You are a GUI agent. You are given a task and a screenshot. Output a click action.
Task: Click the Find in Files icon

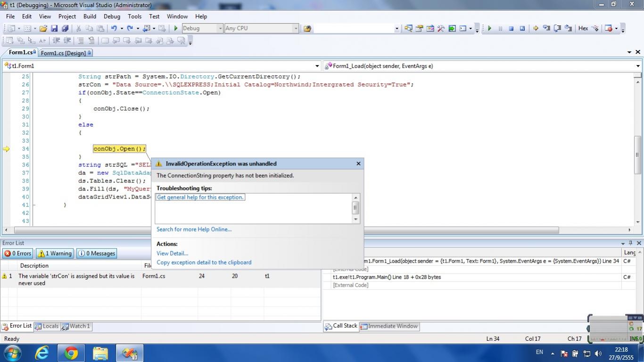coord(307,28)
